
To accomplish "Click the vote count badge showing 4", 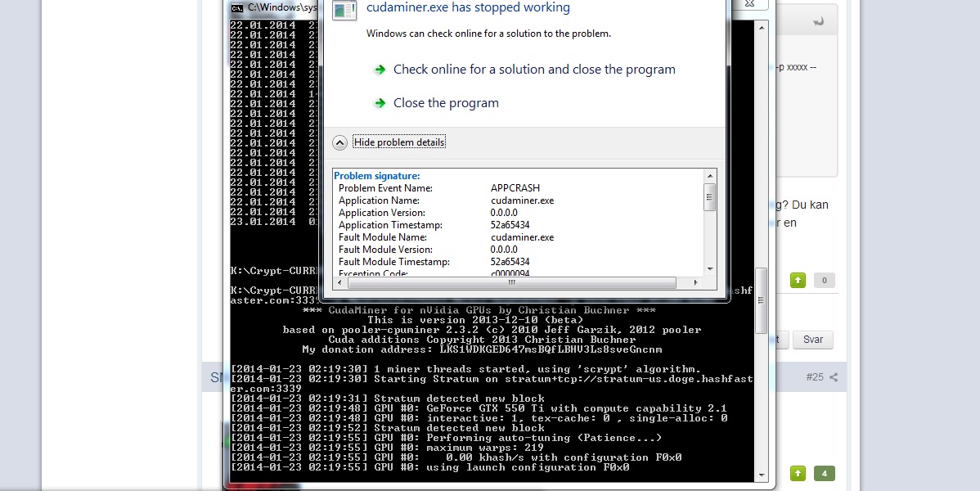I will click(x=825, y=474).
